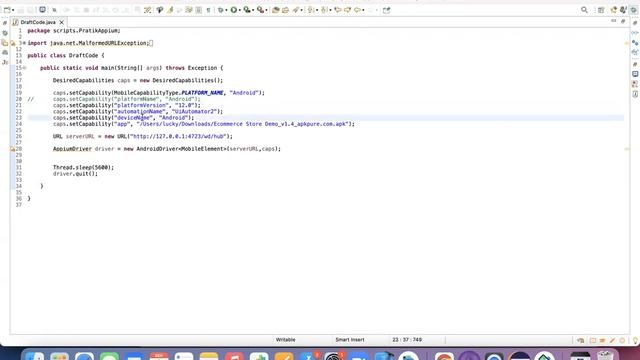Click the package declaration on line 1
Viewport: 640px width, 360px height.
point(74,31)
